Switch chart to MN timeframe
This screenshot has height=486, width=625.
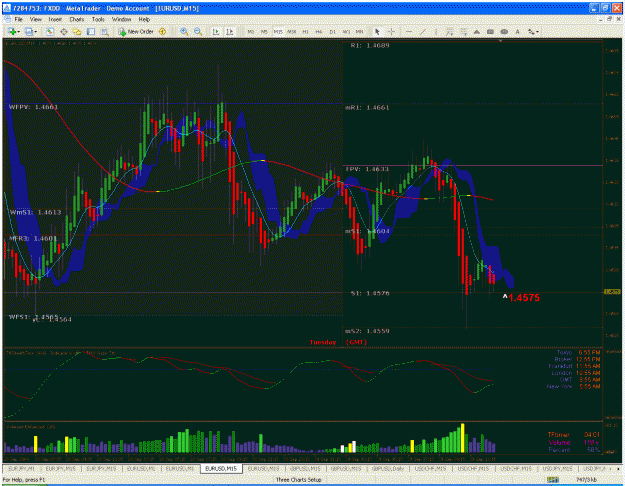click(360, 31)
